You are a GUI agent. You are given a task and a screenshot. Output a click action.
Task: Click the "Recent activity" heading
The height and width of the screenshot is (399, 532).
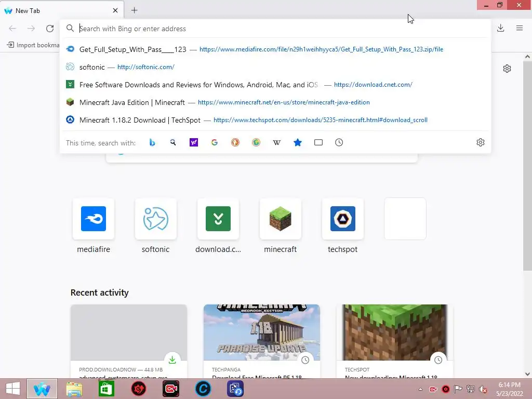coord(99,292)
